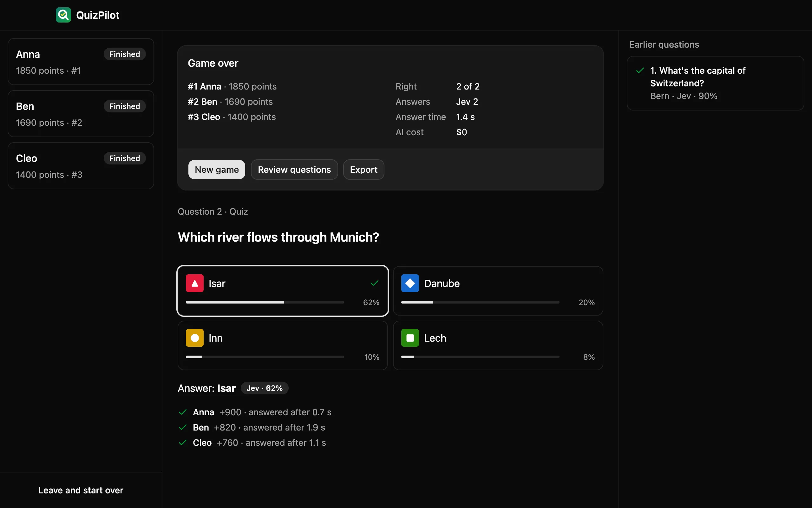Open Cleo's player card
812x508 pixels.
pos(81,166)
